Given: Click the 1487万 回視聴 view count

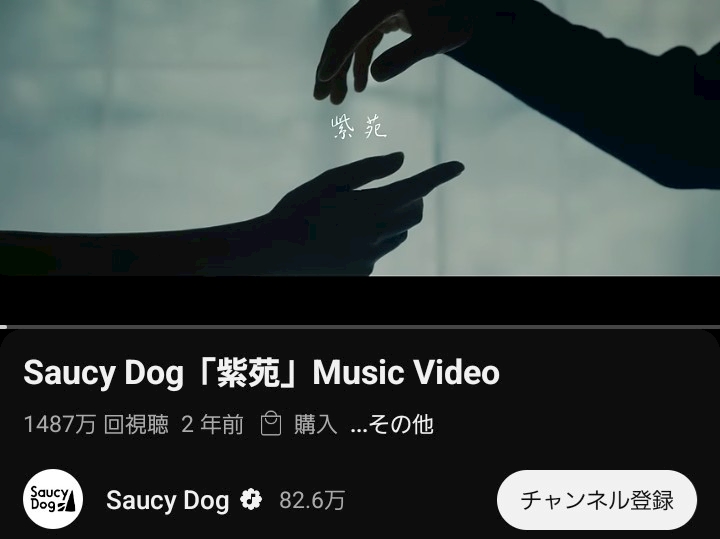Looking at the screenshot, I should 96,424.
